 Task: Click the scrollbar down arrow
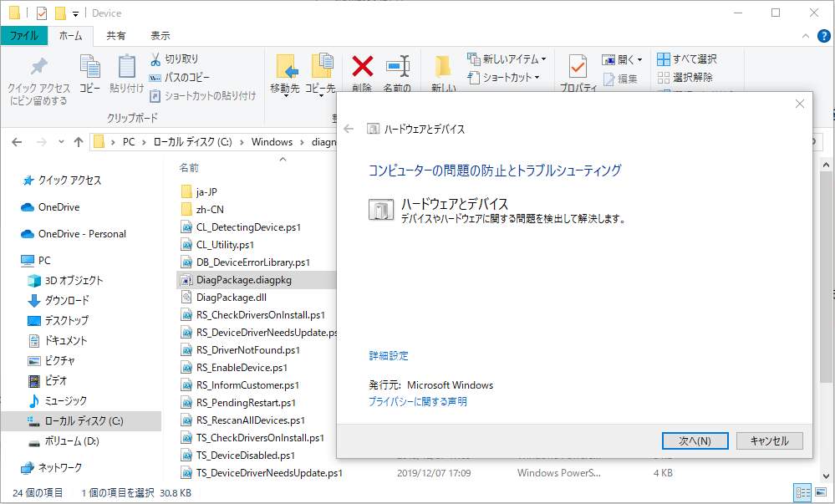[826, 476]
